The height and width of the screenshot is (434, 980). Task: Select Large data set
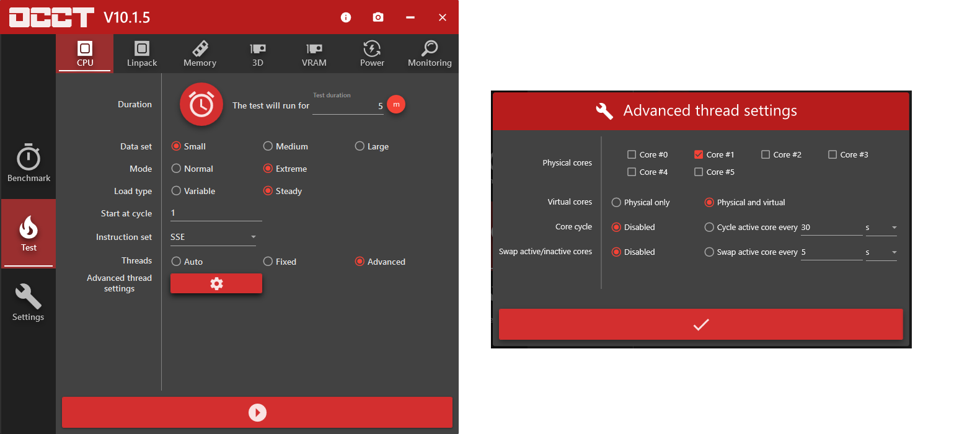(372, 146)
